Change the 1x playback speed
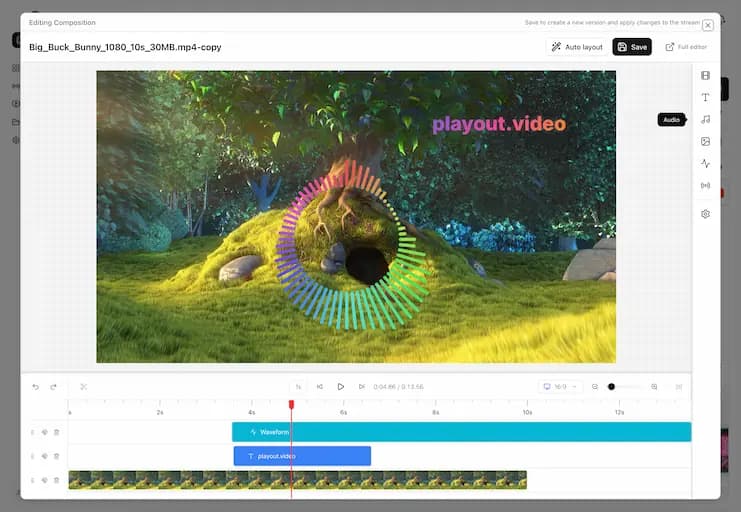This screenshot has height=512, width=741. tap(298, 387)
